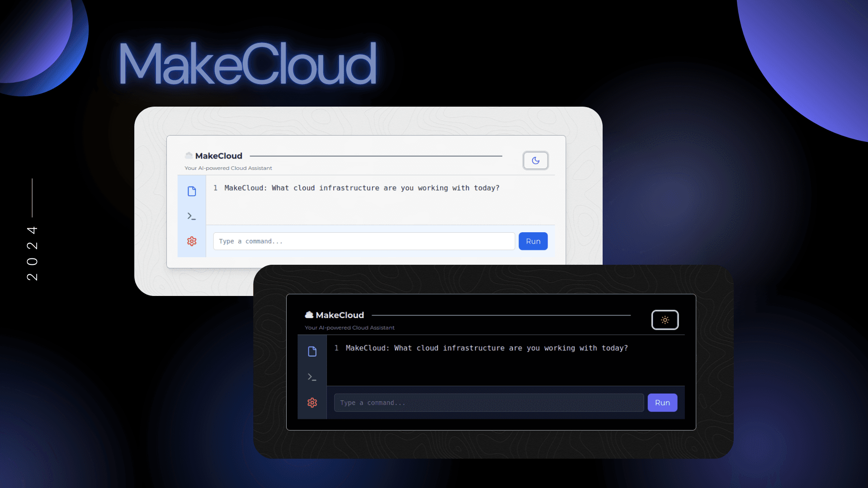Select terminal prompt icon in dark panel
Viewport: 868px width, 488px height.
click(312, 377)
